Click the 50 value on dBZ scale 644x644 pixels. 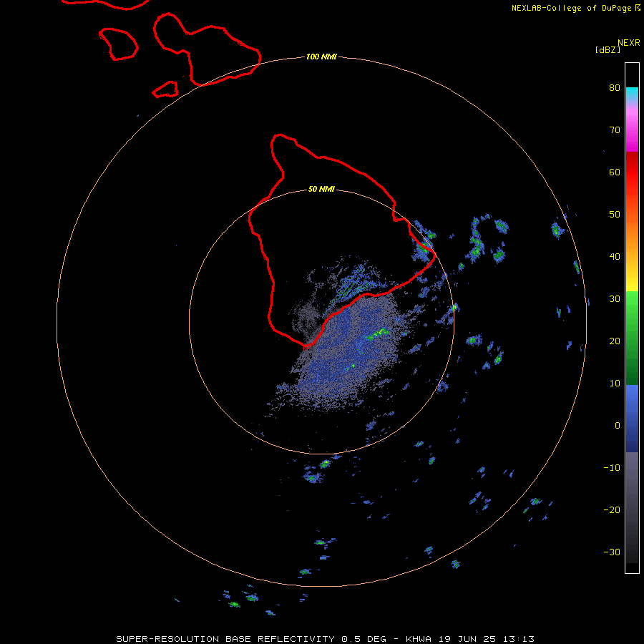pyautogui.click(x=615, y=215)
